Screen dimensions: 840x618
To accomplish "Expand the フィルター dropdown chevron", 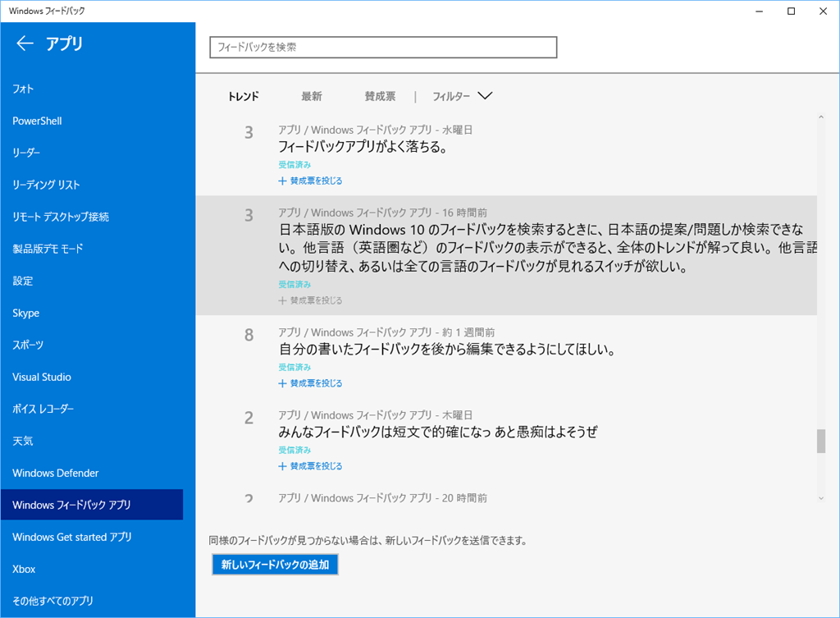I will 484,96.
